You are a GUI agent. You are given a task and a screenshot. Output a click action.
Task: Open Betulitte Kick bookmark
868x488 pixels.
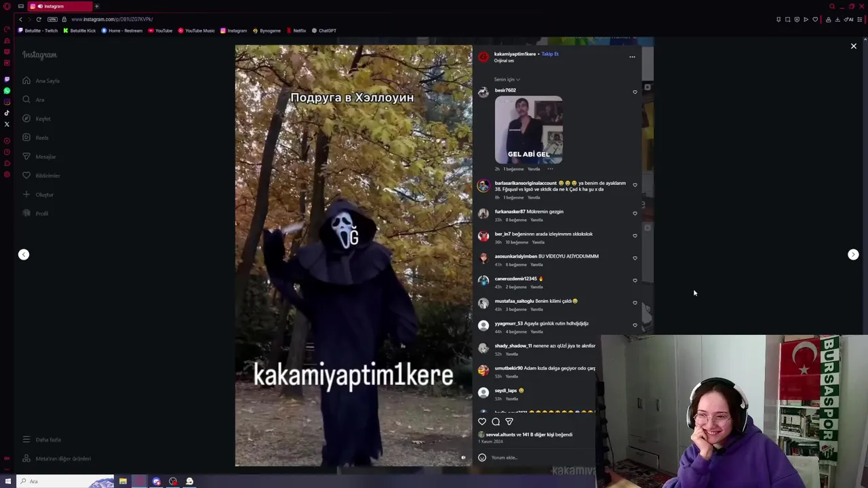tap(79, 30)
